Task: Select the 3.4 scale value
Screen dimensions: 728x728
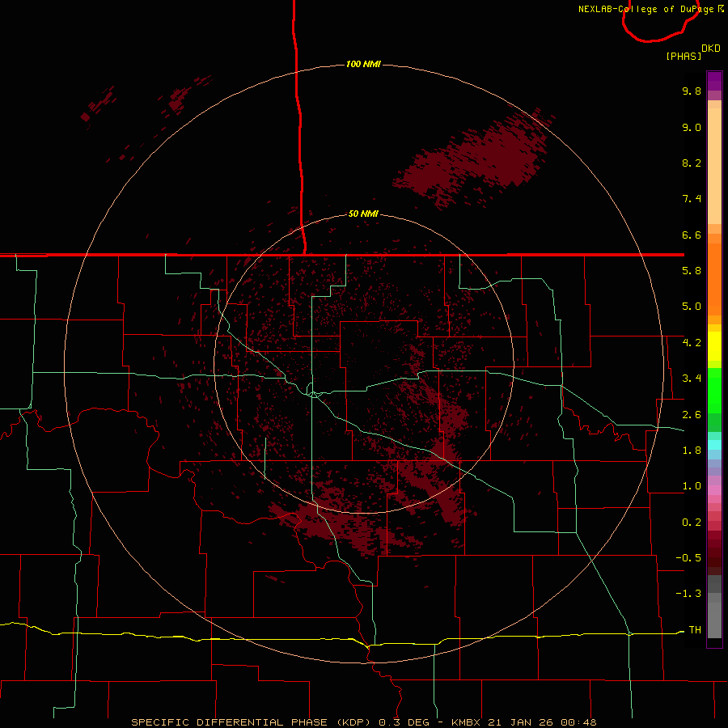Action: click(x=692, y=379)
